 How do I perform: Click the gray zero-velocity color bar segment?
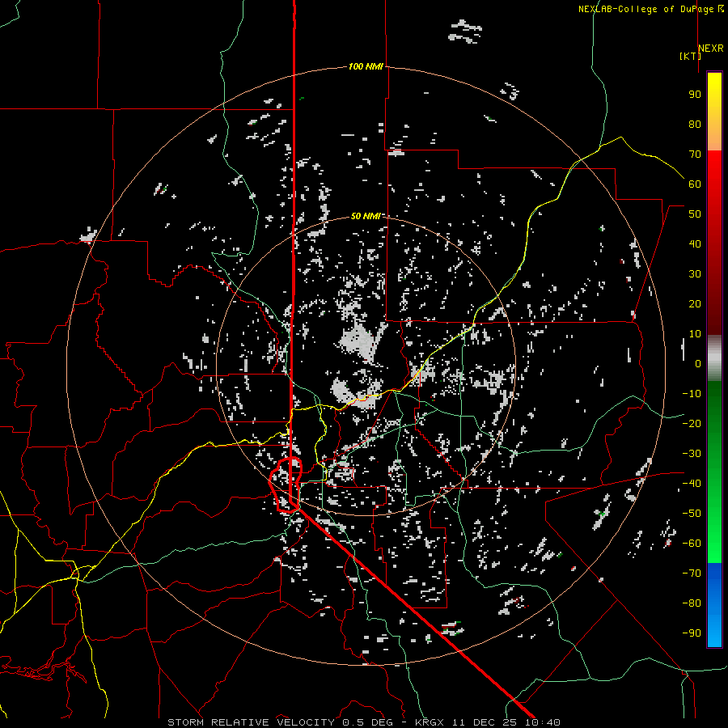point(714,358)
